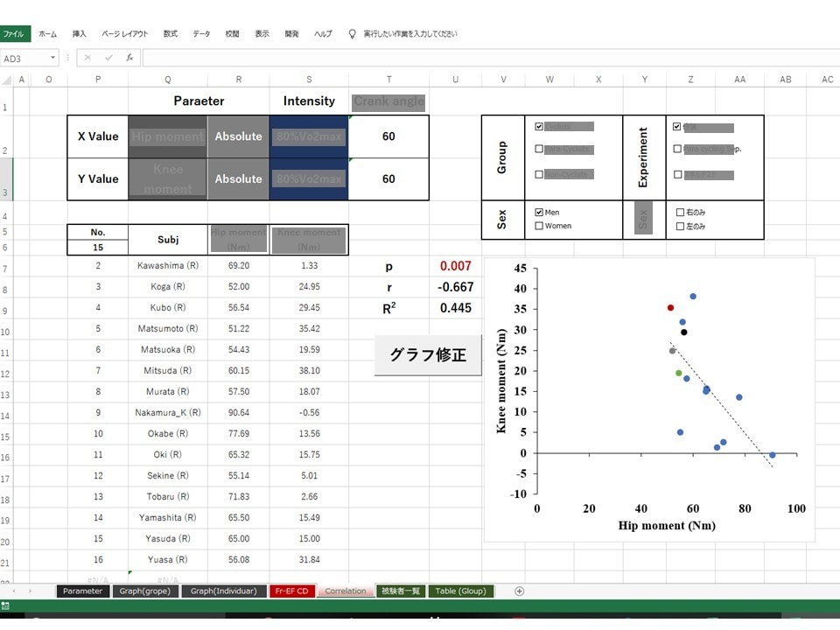Click the formula bar input field

tap(490, 58)
